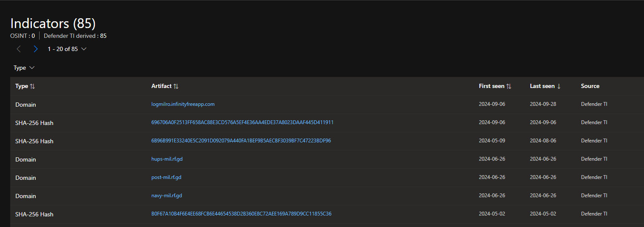
Task: Open hash starting with 696706A0F2513
Action: point(242,122)
